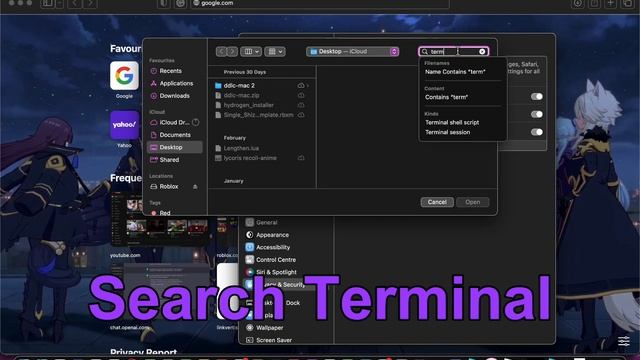Viewport: 640px width, 360px height.
Task: Open Wallpaper in System Settings sidebar
Action: [x=269, y=327]
